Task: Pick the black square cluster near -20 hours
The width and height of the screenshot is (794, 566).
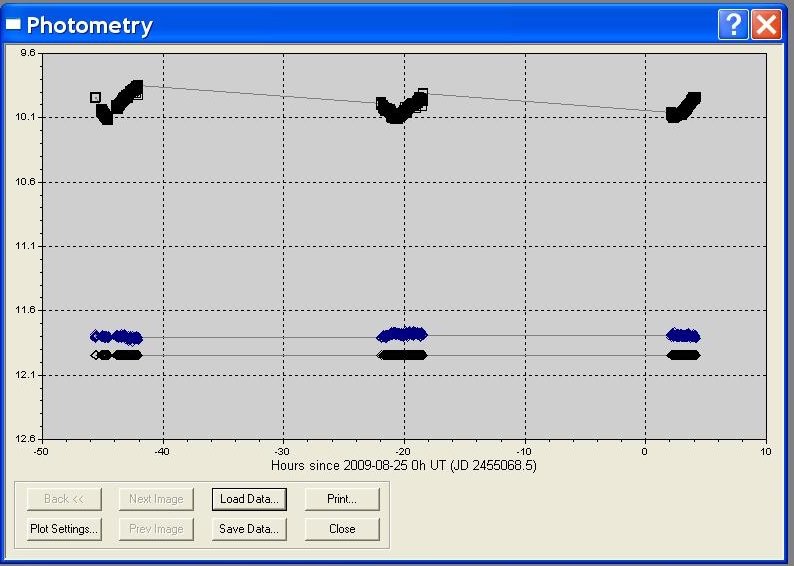Action: [400, 108]
